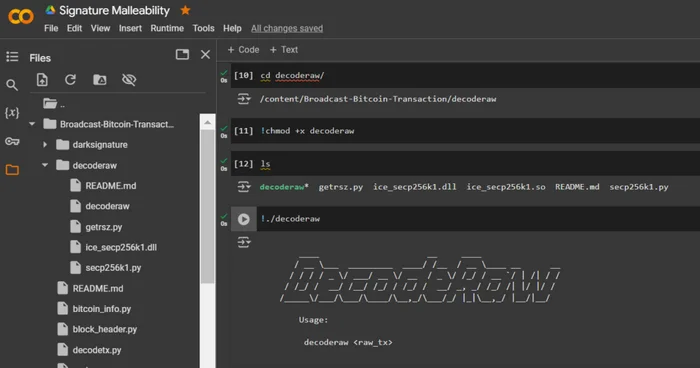Viewport: 700px width, 368px height.
Task: Open Find and replace in the sidebar
Action: pyautogui.click(x=12, y=85)
